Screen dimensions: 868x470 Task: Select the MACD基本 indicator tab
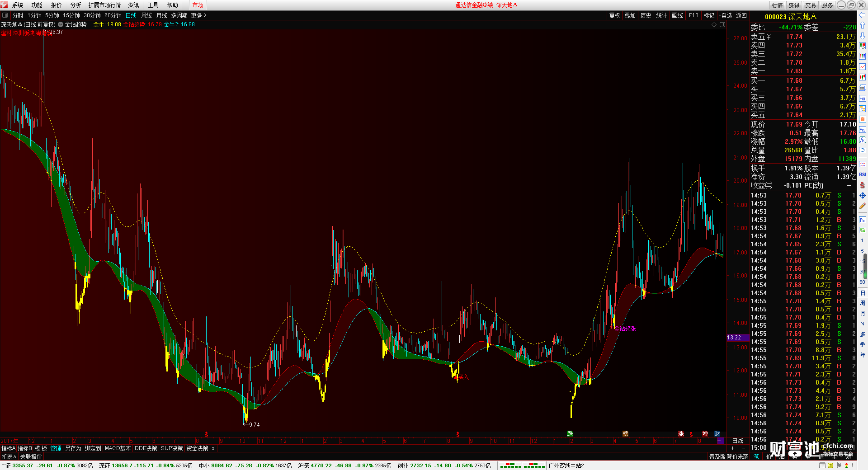point(118,448)
